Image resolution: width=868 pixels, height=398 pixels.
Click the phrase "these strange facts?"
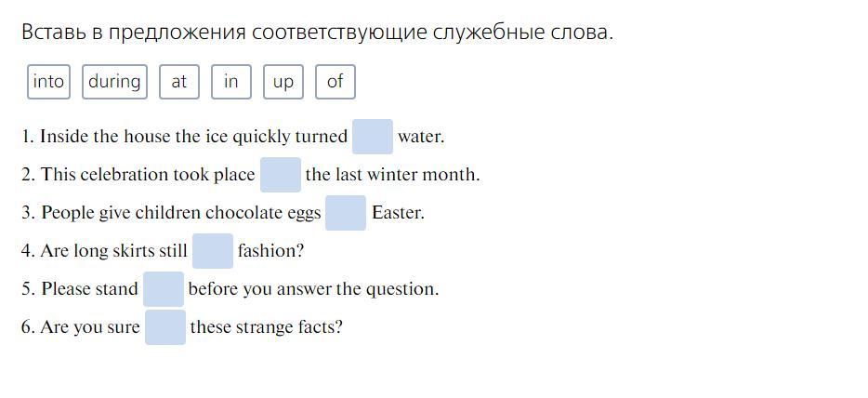point(266,327)
